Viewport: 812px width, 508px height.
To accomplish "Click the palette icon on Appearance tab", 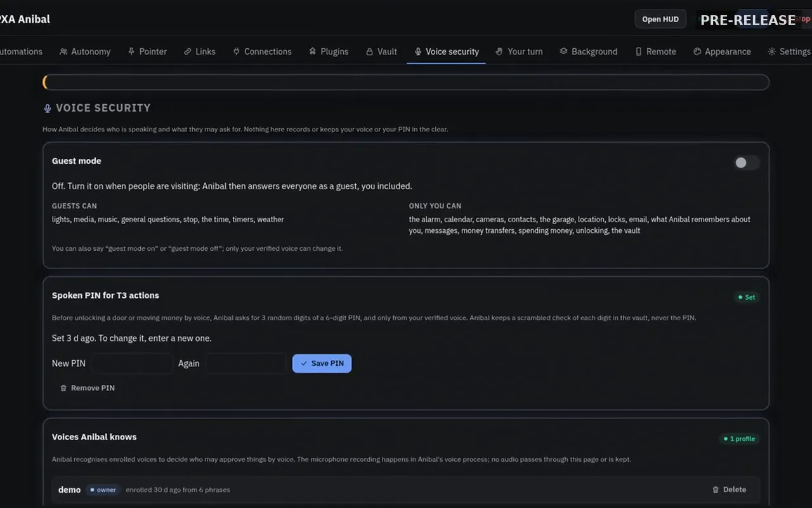I will pos(697,51).
